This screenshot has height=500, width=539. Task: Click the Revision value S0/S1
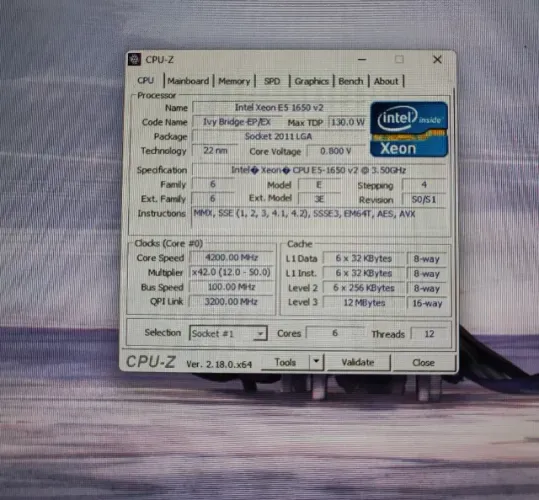tap(424, 200)
